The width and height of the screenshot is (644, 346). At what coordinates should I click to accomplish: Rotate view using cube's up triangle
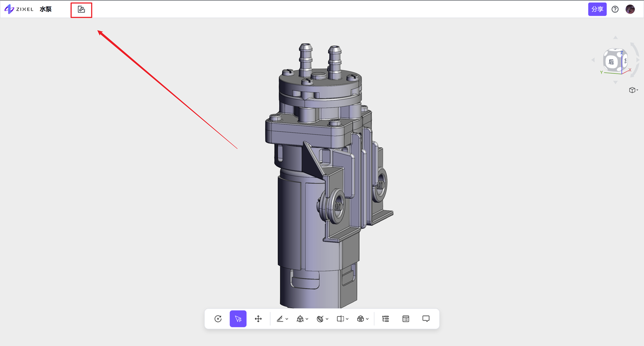614,37
